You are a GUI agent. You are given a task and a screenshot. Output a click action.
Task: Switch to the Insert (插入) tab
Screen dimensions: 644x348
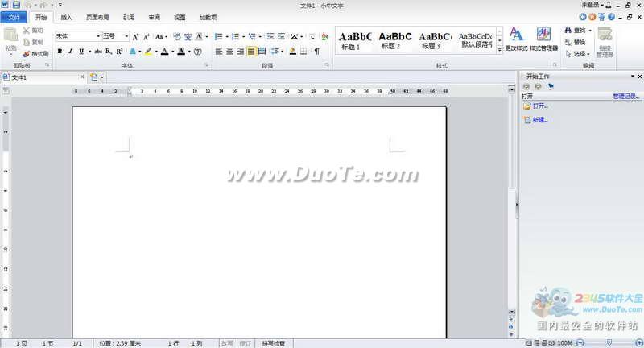[66, 17]
